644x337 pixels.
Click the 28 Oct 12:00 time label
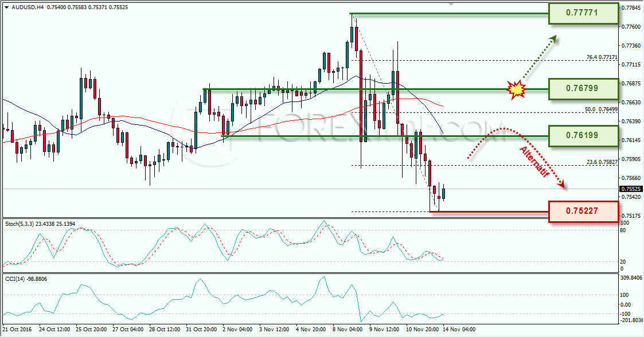[165, 329]
